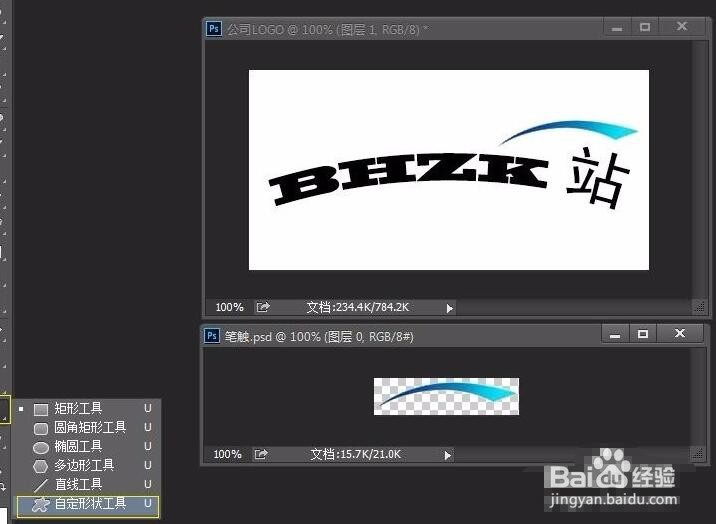Viewport: 716px width, 524px height.
Task: Maximize the 笔触.psd document window
Action: point(643,335)
